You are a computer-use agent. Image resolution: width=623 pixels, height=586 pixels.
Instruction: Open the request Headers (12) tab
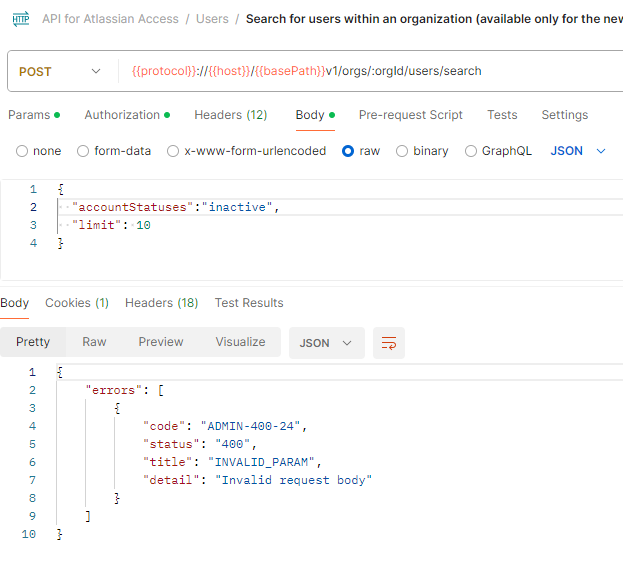click(x=230, y=115)
